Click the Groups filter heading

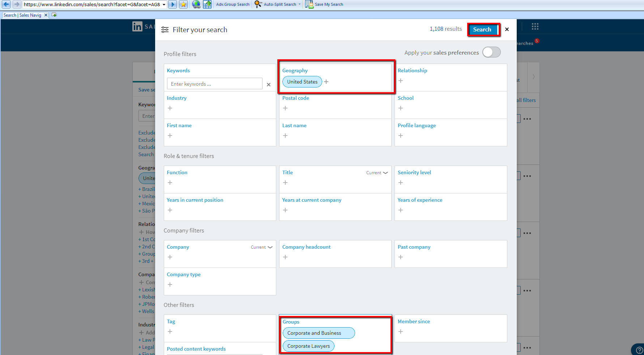point(291,322)
